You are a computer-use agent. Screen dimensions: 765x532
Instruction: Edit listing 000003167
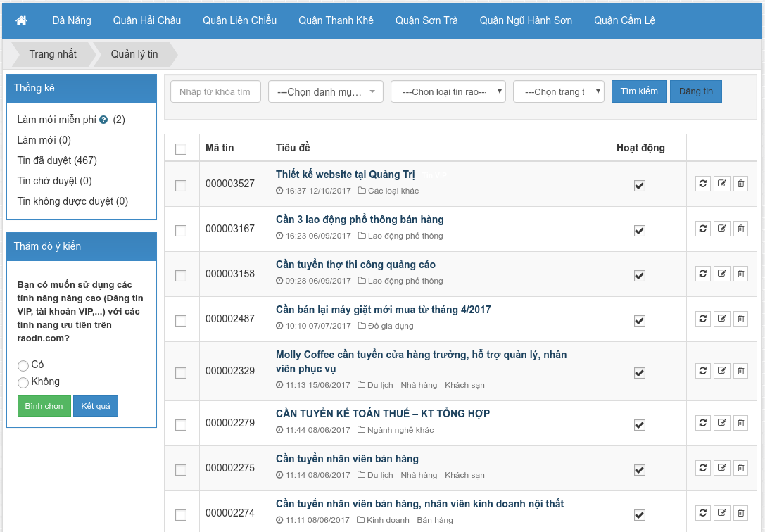721,229
